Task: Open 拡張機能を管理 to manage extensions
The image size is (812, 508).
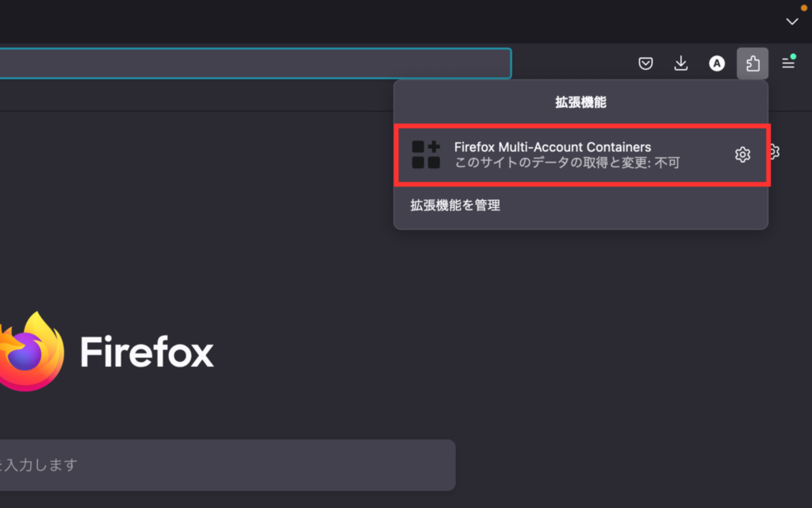Action: point(454,205)
